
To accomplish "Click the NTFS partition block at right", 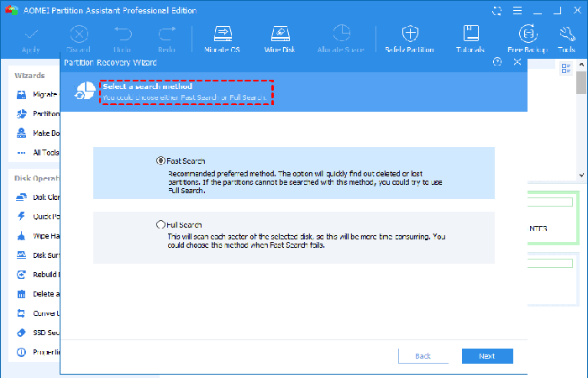I will (x=554, y=218).
